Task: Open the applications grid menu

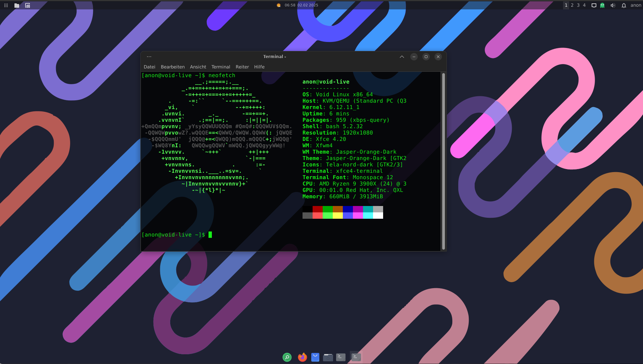Action: click(x=6, y=5)
